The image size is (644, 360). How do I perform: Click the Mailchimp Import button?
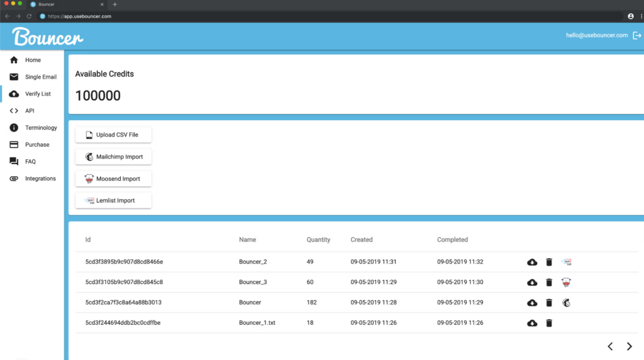click(113, 157)
